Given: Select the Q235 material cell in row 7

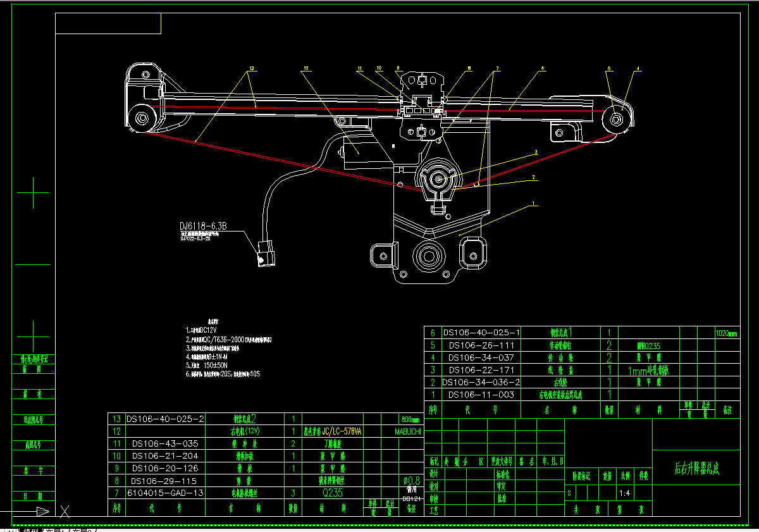Looking at the screenshot, I should pos(333,492).
